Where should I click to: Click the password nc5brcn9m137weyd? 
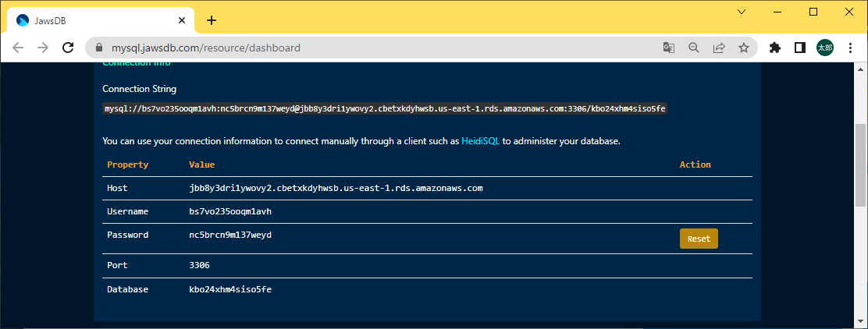coord(230,235)
